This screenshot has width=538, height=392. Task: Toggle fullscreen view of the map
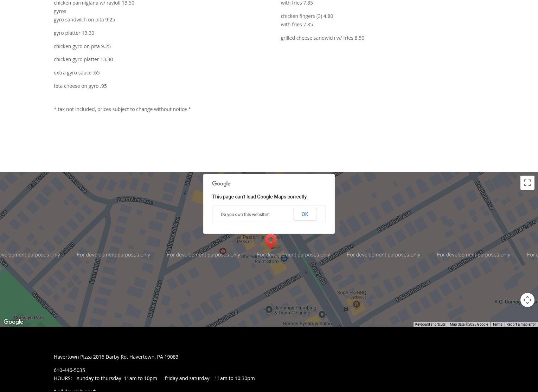(x=527, y=183)
